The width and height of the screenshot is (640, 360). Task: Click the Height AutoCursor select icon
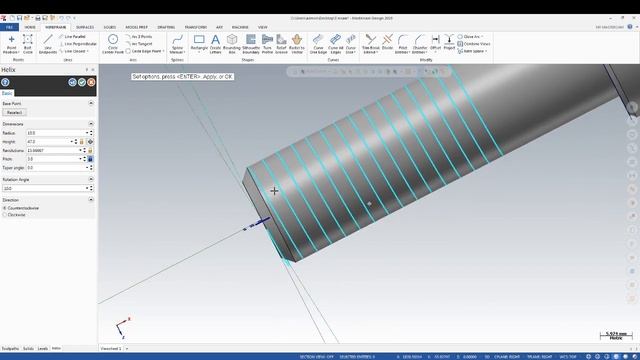(x=90, y=142)
